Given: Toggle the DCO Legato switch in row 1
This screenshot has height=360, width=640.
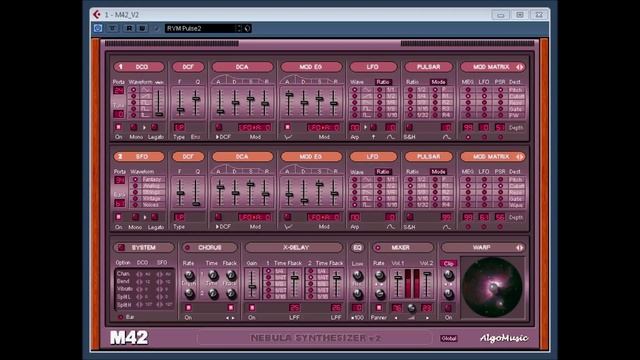Looking at the screenshot, I should tap(154, 127).
